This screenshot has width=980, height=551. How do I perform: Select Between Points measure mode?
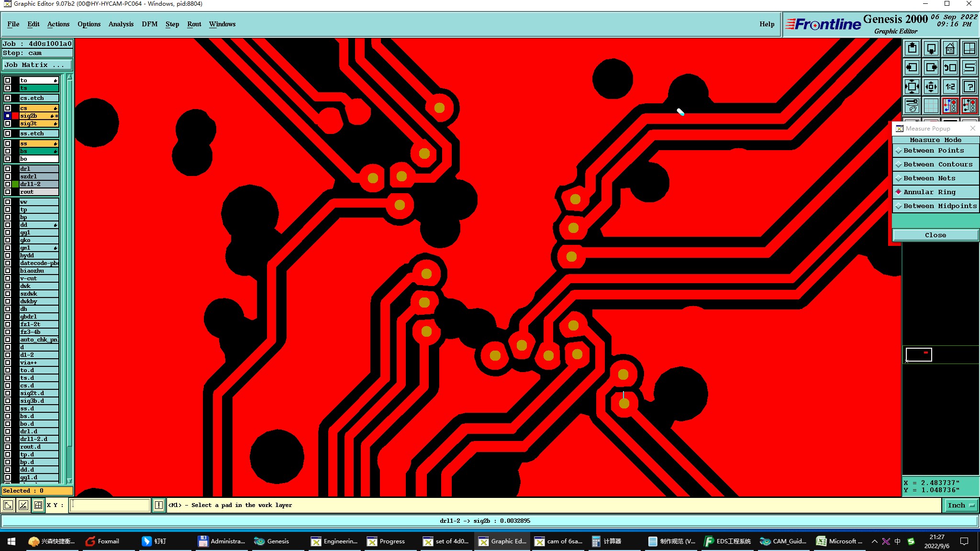tap(935, 151)
